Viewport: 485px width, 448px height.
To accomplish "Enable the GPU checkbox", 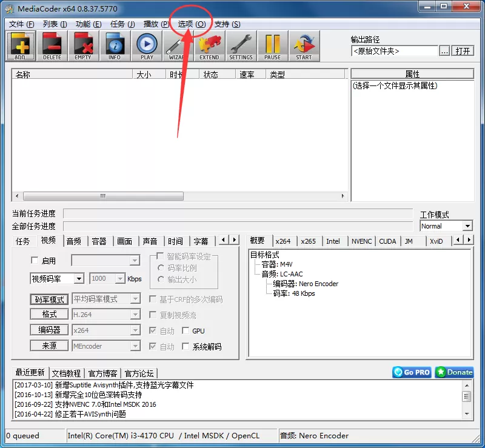I will (x=186, y=330).
